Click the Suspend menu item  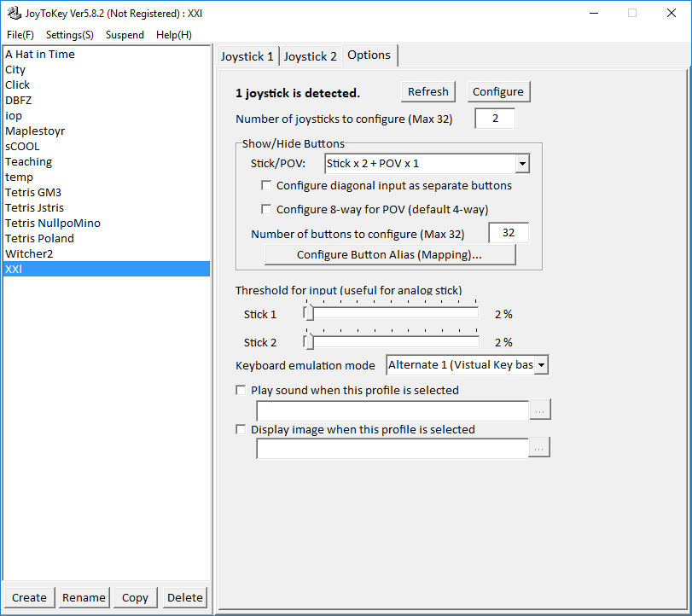pyautogui.click(x=125, y=35)
